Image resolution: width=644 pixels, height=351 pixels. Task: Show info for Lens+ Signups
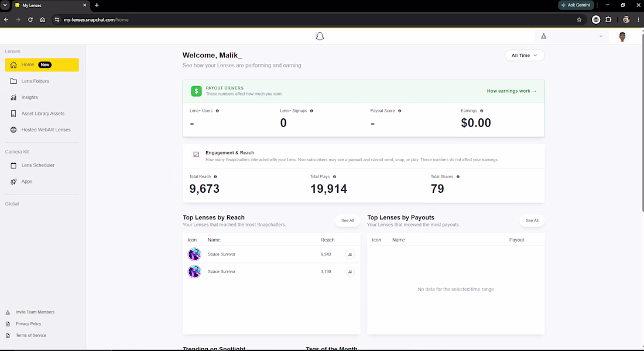tap(311, 111)
